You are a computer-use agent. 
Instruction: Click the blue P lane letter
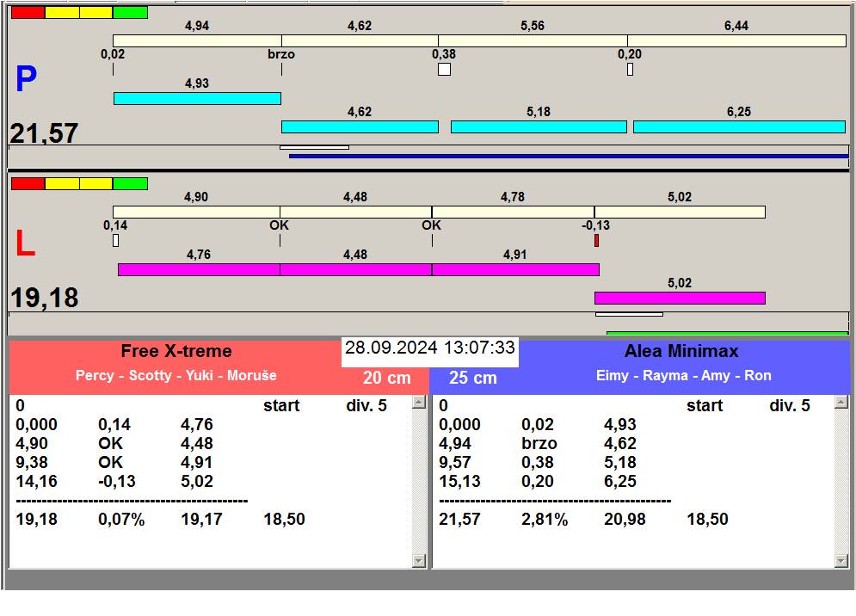click(26, 78)
